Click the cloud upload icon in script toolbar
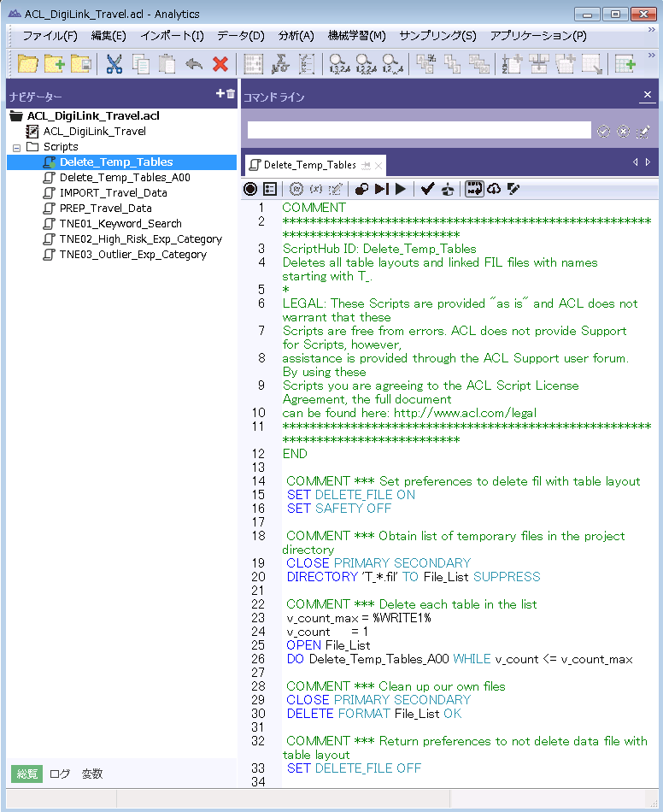Viewport: 663px width, 812px height. (494, 189)
